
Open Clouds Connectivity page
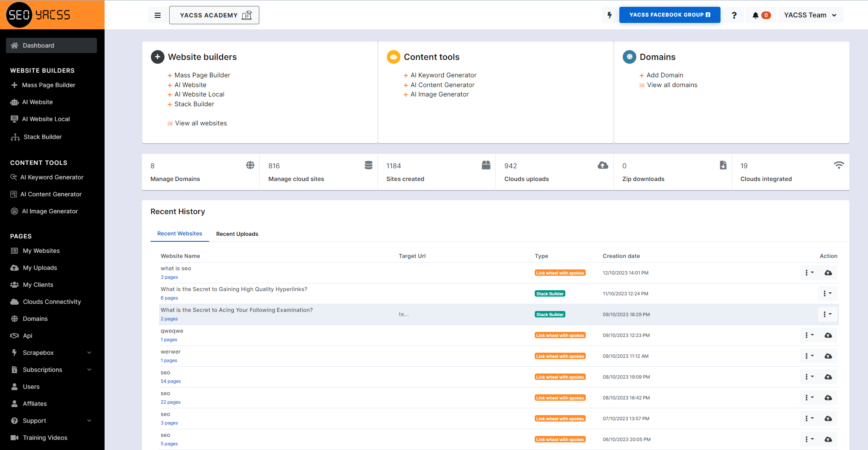(x=51, y=302)
